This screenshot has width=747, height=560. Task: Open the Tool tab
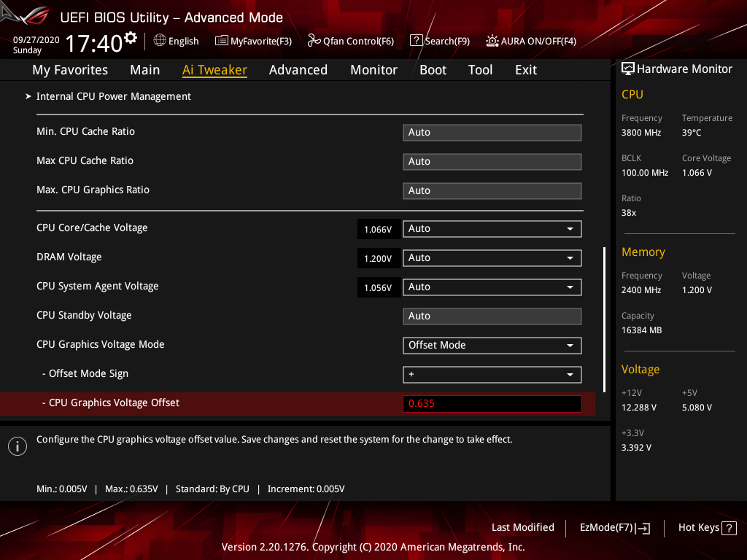[480, 70]
